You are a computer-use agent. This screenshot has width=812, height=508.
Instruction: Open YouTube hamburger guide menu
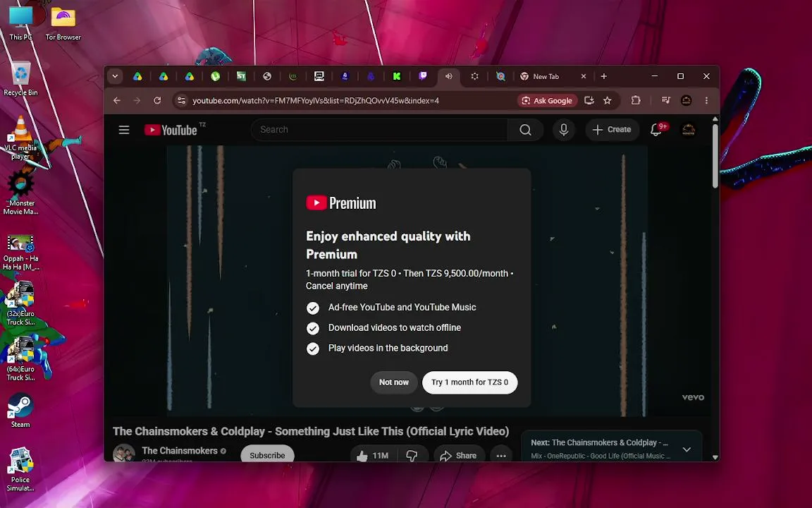pyautogui.click(x=124, y=130)
